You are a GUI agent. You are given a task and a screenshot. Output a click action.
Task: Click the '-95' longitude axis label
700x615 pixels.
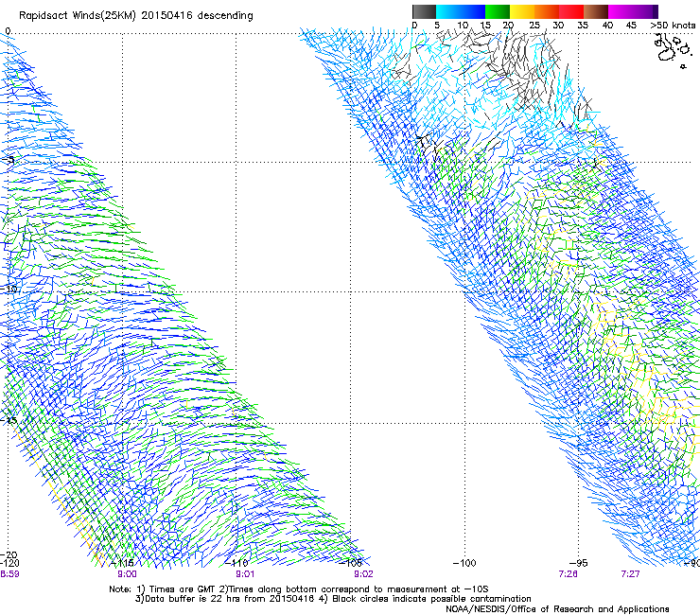(579, 563)
